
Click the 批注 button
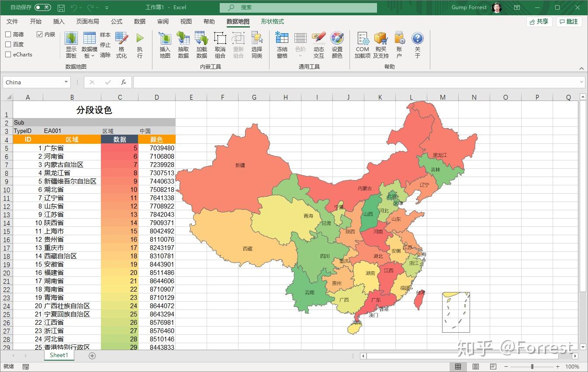(x=569, y=21)
